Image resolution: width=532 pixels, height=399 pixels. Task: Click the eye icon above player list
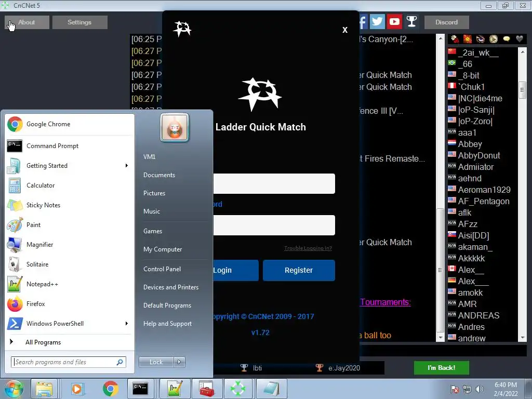click(481, 39)
